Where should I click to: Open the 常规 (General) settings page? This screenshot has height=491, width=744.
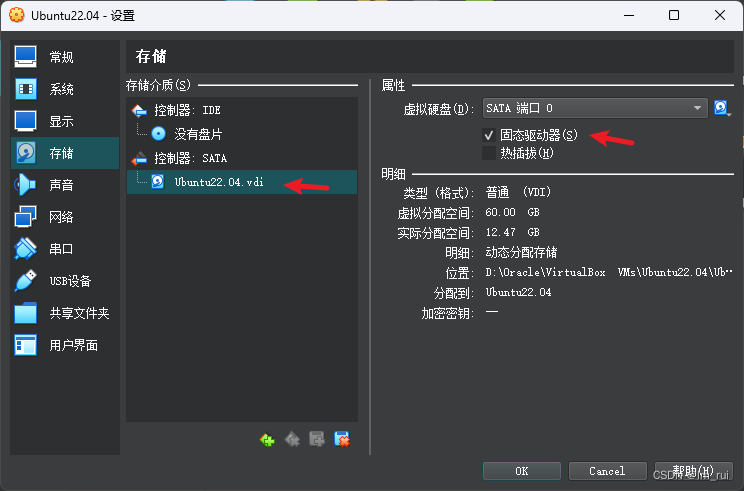(x=65, y=57)
